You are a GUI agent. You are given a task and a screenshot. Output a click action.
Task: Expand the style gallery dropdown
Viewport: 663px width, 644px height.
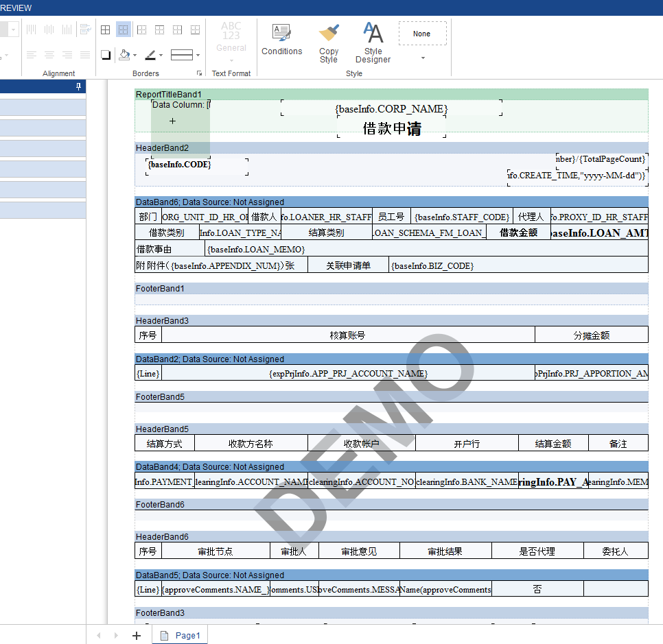point(423,58)
